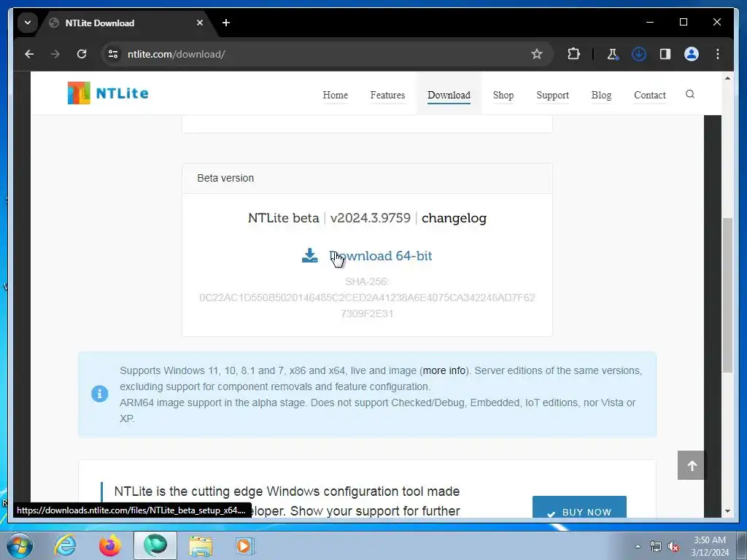Image resolution: width=747 pixels, height=560 pixels.
Task: Go to the Home menu item
Action: click(x=335, y=95)
